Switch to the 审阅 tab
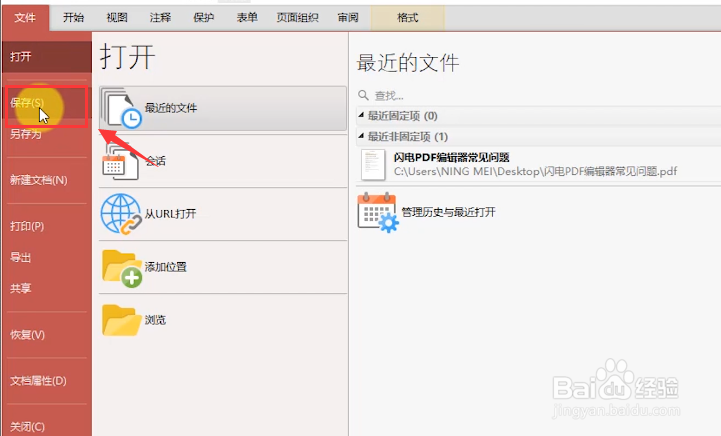Image resolution: width=721 pixels, height=436 pixels. point(348,18)
